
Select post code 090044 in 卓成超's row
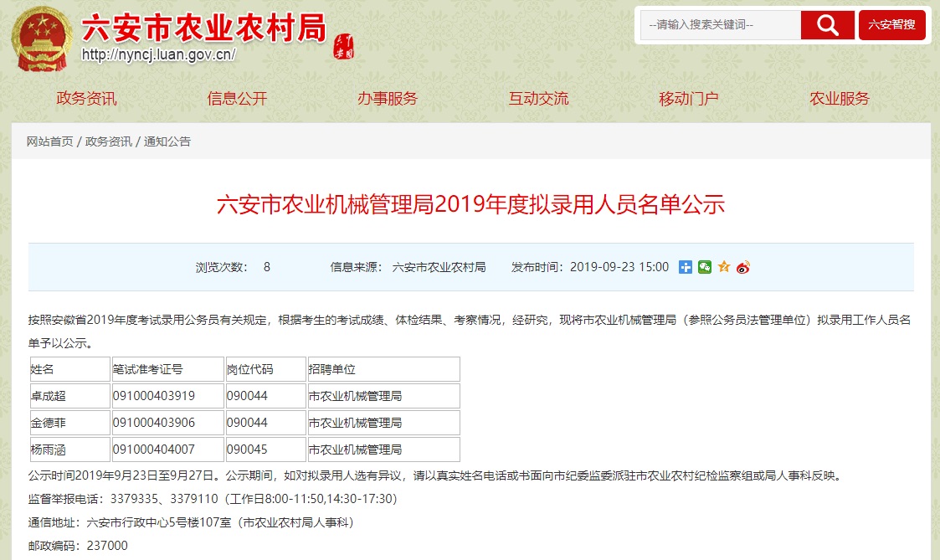tap(265, 396)
